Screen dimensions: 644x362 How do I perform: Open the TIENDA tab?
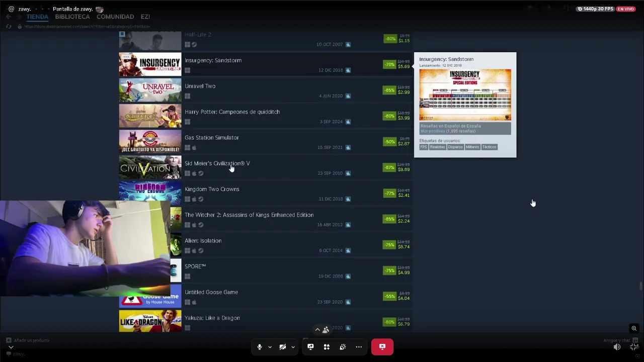[37, 17]
